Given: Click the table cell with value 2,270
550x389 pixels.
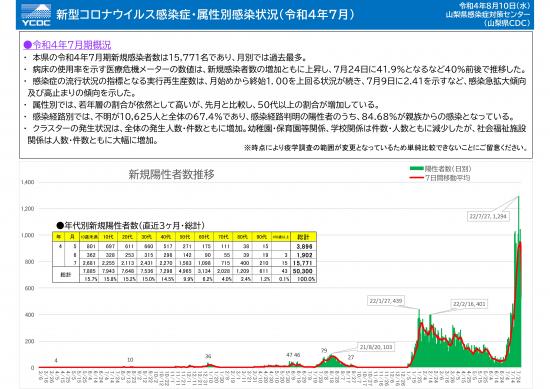Looking at the screenshot, I should 167,263.
